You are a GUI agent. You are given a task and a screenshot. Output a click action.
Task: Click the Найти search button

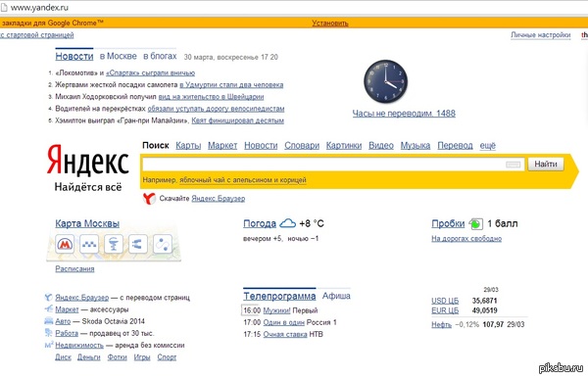[x=546, y=164]
